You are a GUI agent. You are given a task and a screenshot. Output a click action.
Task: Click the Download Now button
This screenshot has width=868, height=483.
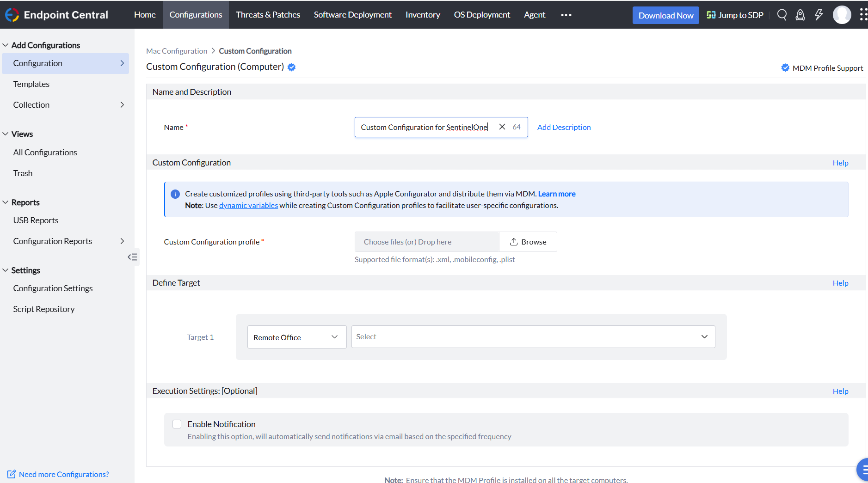tap(665, 15)
